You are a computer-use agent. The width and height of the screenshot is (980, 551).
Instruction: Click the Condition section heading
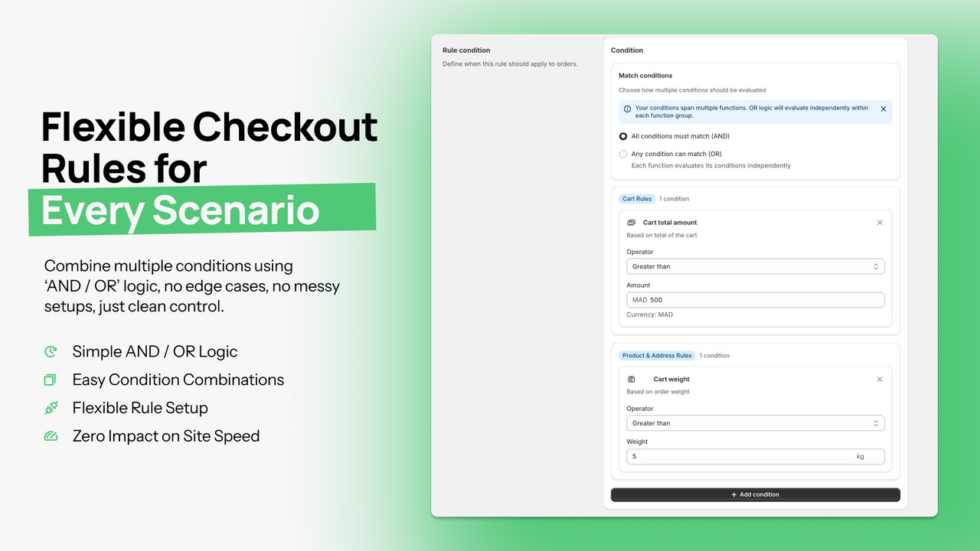(x=627, y=51)
